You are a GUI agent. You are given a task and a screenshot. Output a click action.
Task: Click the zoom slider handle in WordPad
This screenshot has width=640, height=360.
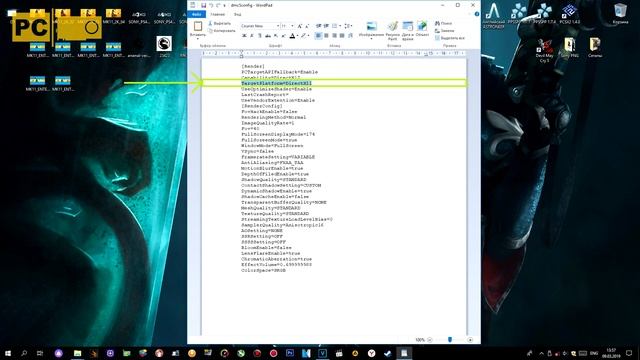point(450,340)
